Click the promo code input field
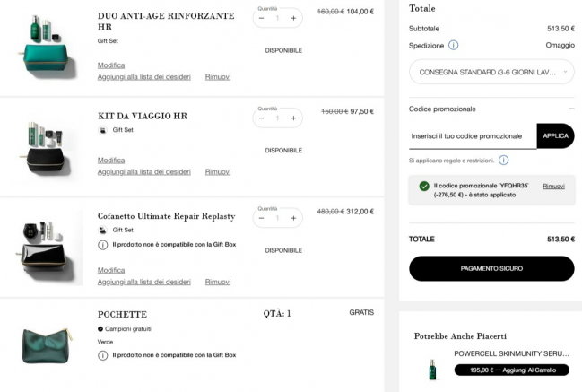This screenshot has height=392, width=582. click(473, 136)
